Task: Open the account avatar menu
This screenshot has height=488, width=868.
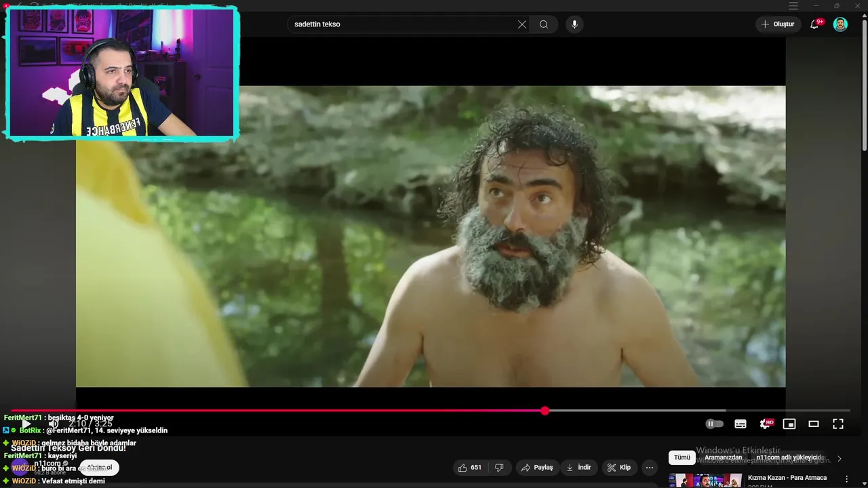Action: tap(840, 24)
